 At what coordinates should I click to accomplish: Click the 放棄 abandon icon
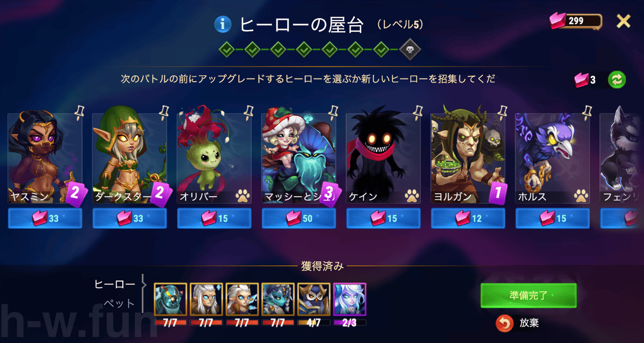[504, 323]
